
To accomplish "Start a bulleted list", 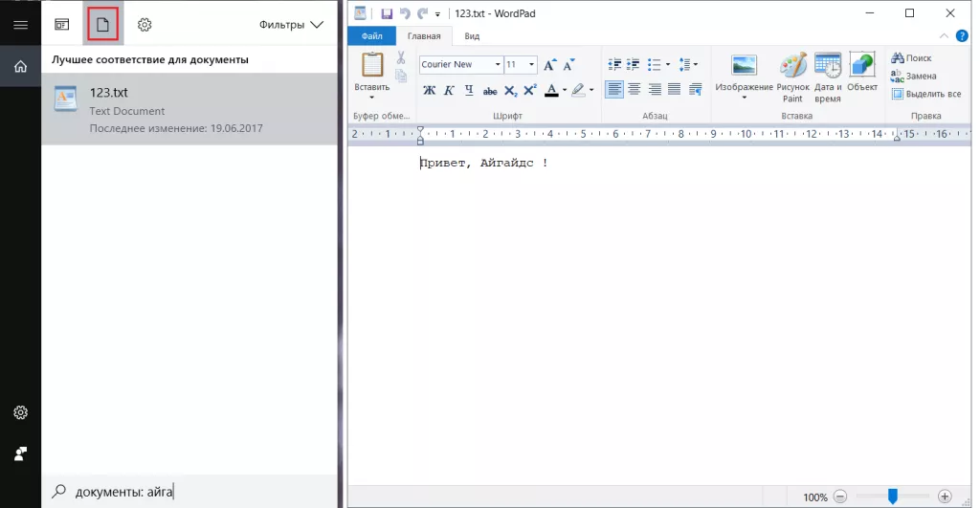I will tap(654, 64).
